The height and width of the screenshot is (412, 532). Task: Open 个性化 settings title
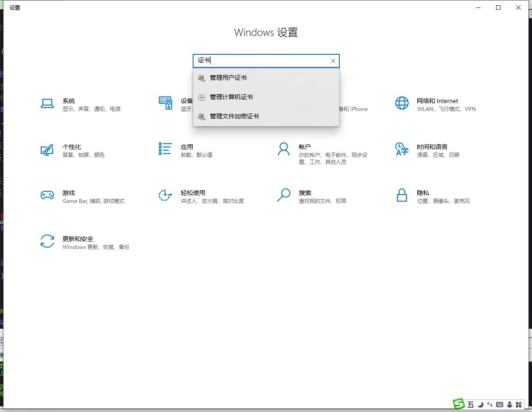click(x=72, y=147)
